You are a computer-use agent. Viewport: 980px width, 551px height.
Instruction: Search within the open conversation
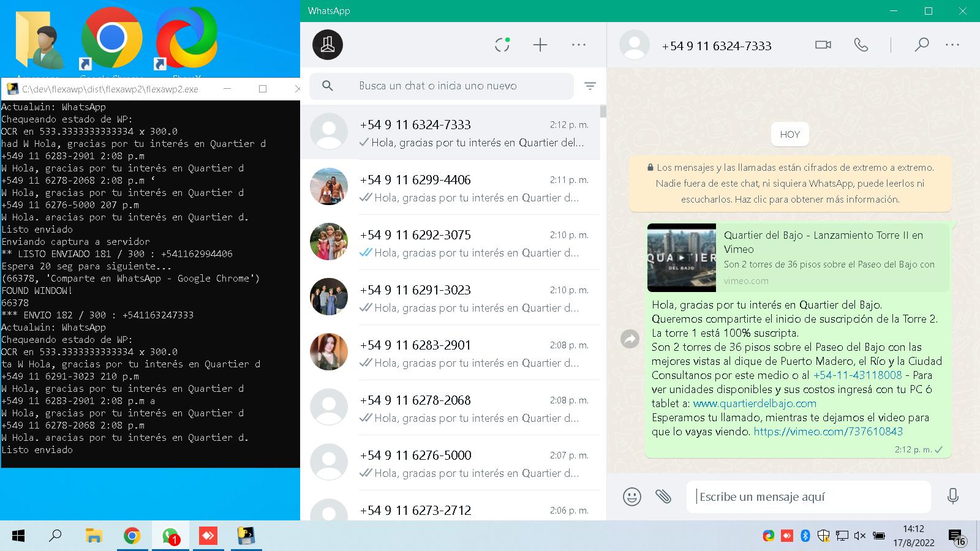[x=922, y=45]
